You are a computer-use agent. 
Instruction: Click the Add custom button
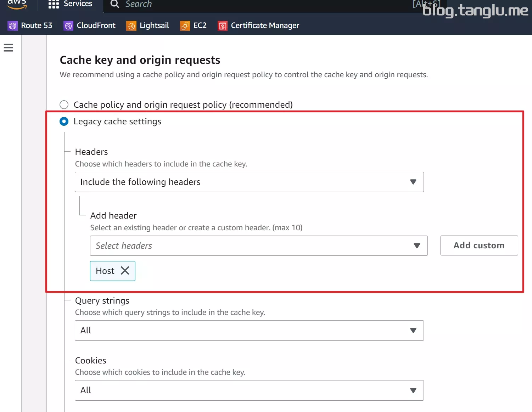click(x=479, y=245)
